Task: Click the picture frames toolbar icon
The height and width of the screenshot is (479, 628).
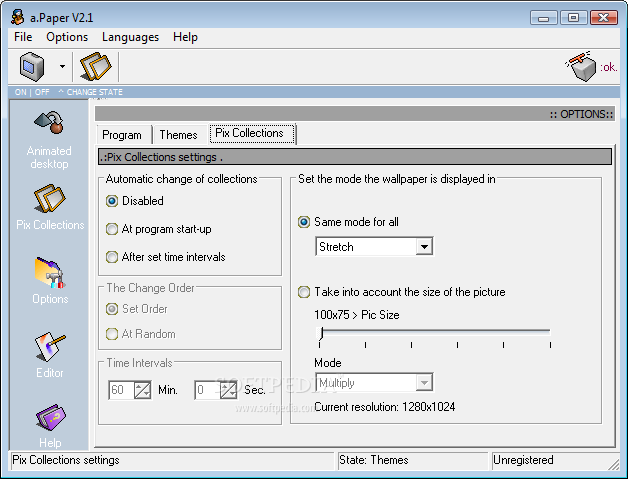Action: [95, 66]
